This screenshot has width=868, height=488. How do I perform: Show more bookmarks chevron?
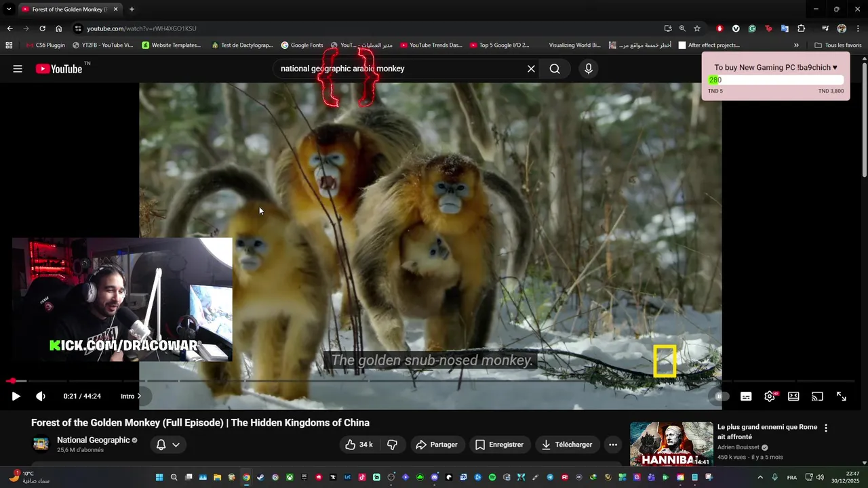796,45
